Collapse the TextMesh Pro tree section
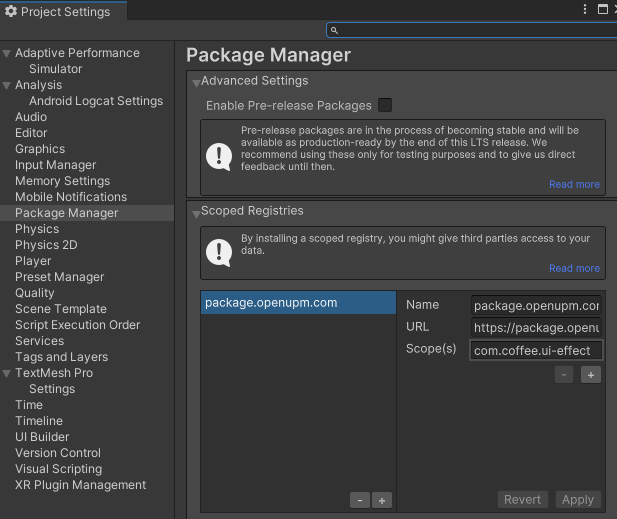617x519 pixels. (x=7, y=373)
